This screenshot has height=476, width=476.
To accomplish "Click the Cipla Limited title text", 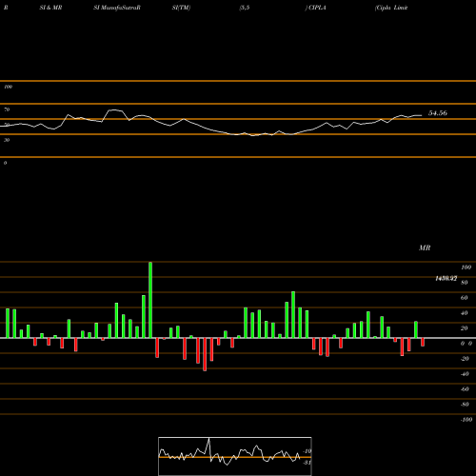I will pos(391,8).
